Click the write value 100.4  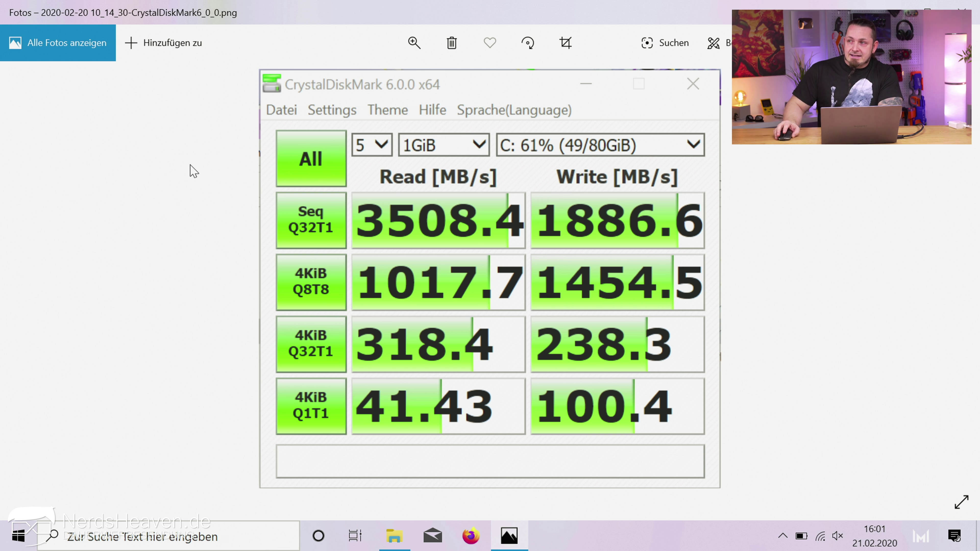[x=617, y=406]
